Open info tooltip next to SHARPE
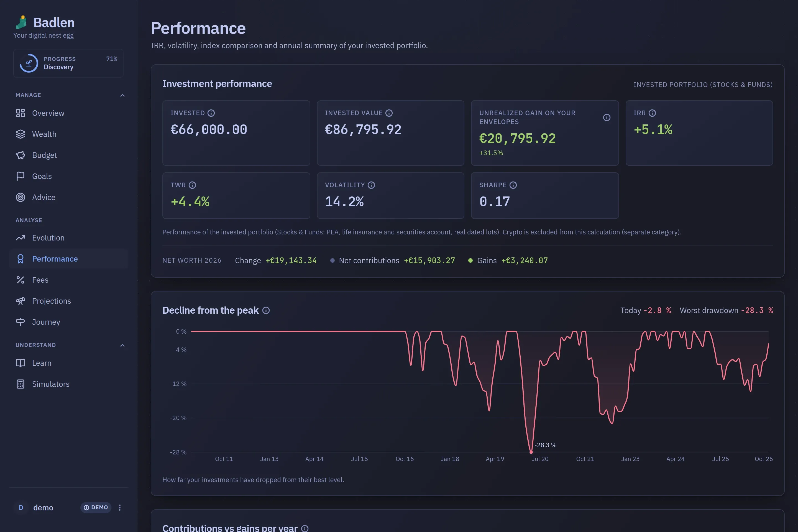Image resolution: width=798 pixels, height=532 pixels. pos(513,185)
